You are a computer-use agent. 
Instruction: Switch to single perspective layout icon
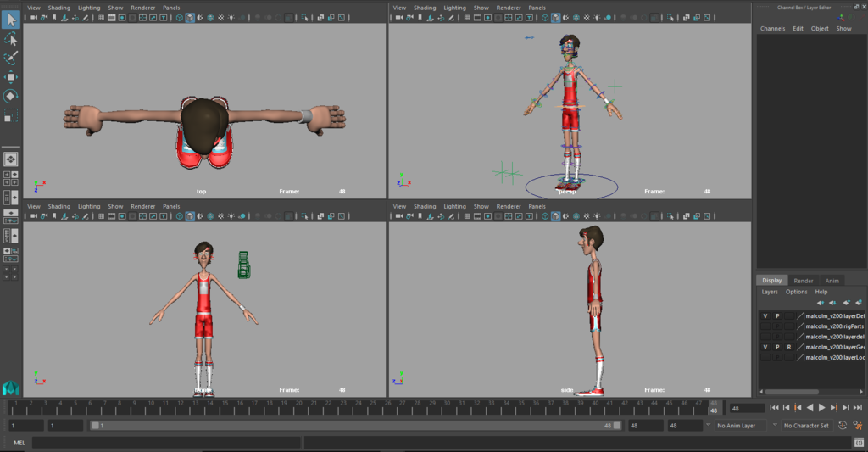[x=10, y=159]
